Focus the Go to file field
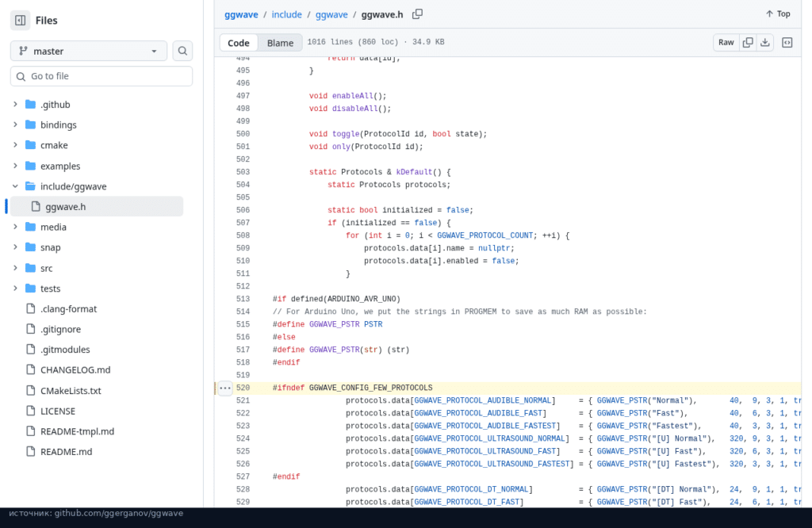Screen dimensions: 812x528 pos(101,76)
